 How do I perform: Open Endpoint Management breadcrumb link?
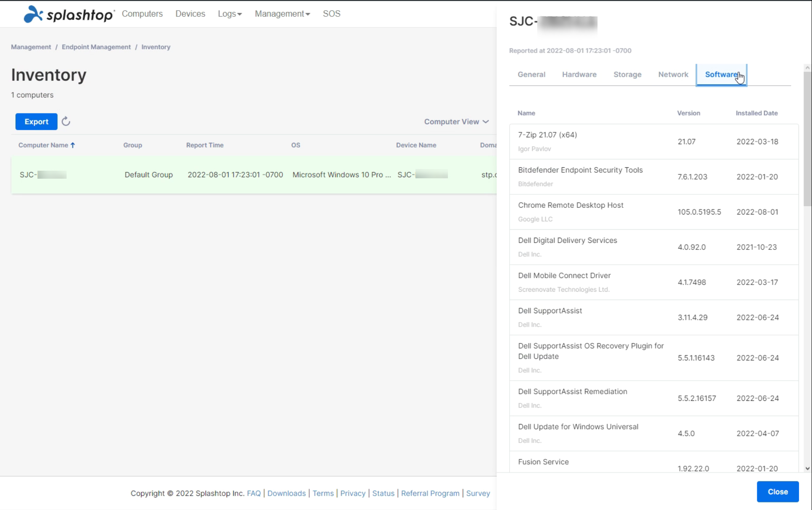96,47
